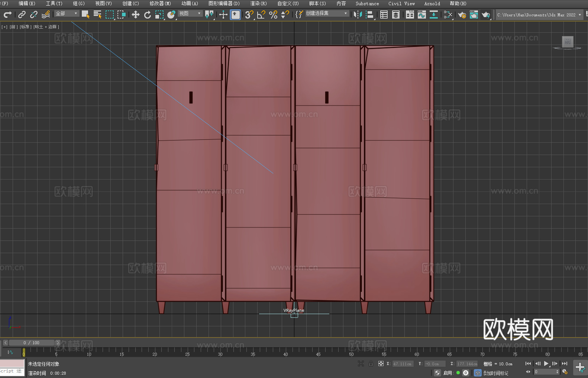Open the Select by Name list

pyautogui.click(x=98, y=14)
